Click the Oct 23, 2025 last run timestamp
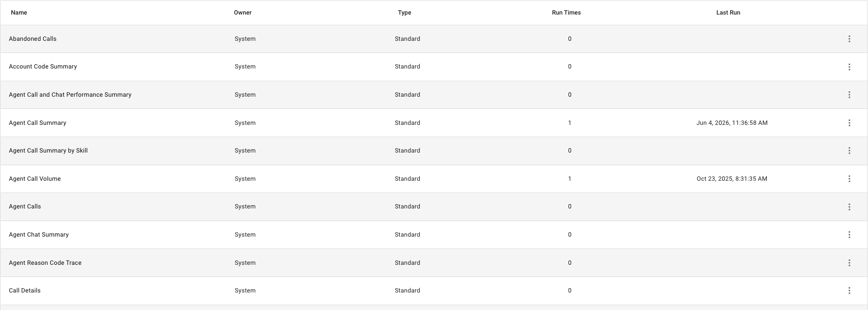This screenshot has height=310, width=868. tap(732, 179)
